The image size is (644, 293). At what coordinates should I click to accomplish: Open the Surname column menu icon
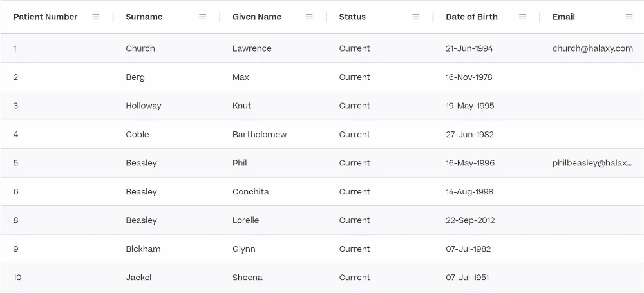pos(202,17)
